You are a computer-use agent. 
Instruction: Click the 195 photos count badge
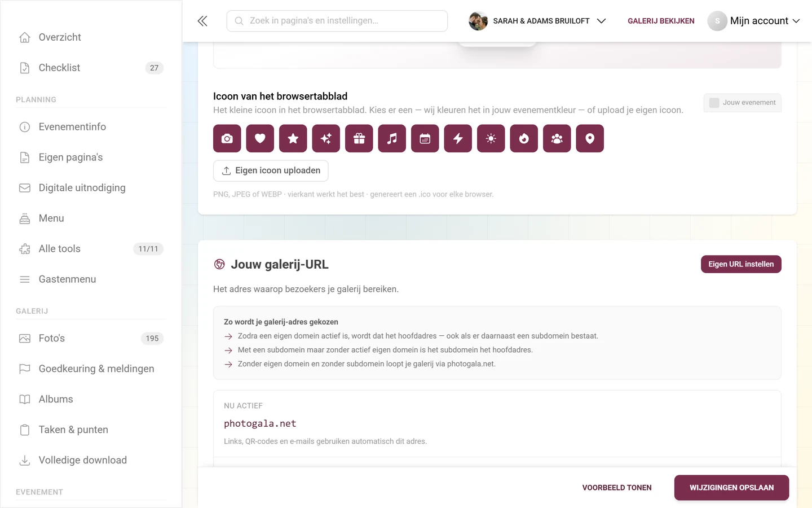pos(152,339)
